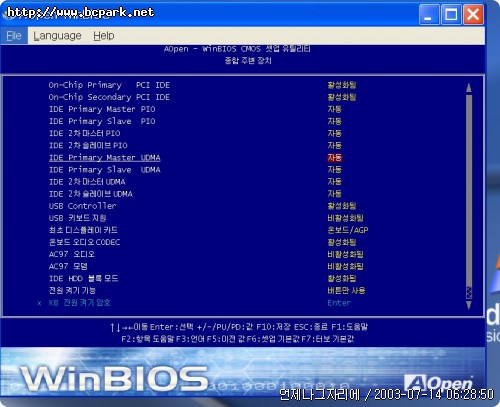Click 온보드/AGP display card value
The image size is (500, 407).
(x=348, y=230)
